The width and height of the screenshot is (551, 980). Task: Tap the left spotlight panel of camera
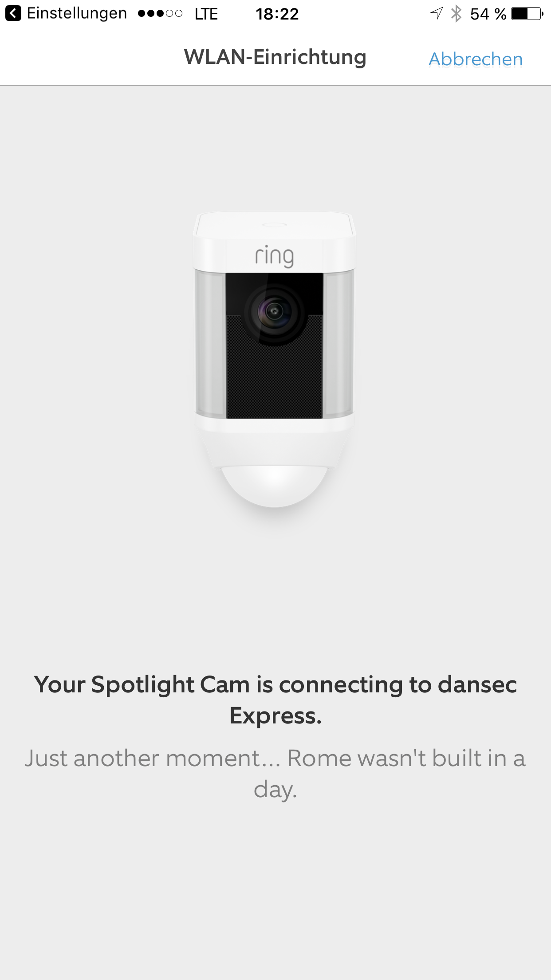coord(211,345)
